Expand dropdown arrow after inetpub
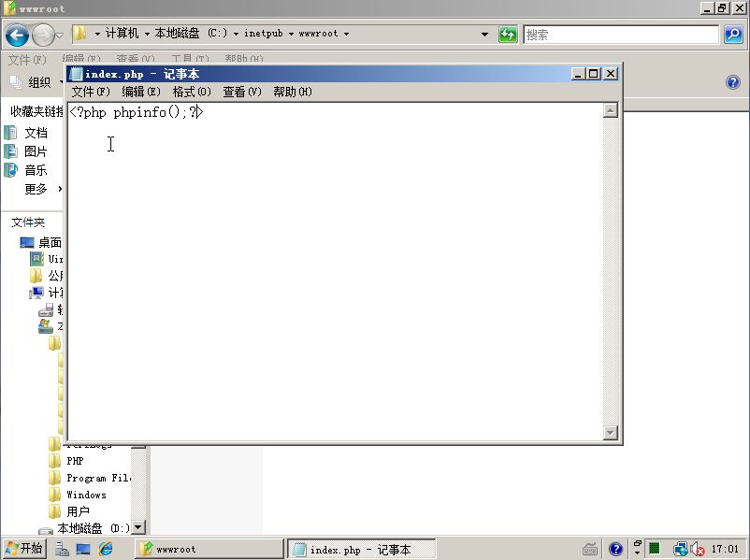The image size is (750, 560). [x=291, y=34]
